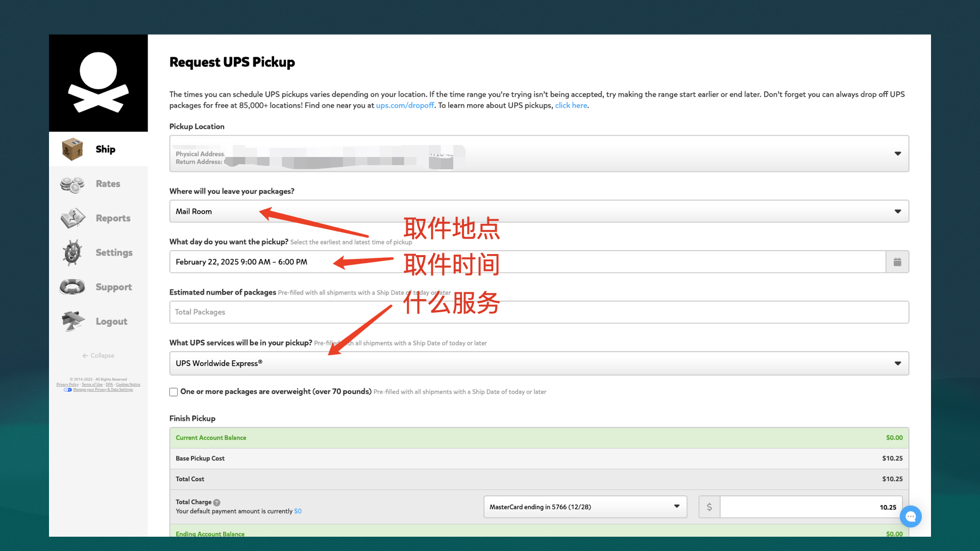Click the skull-and-crossbones logo

coord(99,83)
